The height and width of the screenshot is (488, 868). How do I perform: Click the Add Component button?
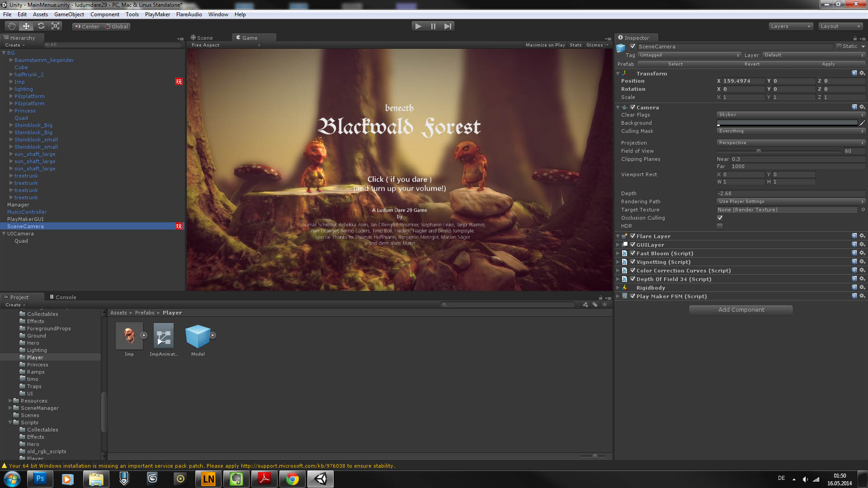tap(741, 310)
